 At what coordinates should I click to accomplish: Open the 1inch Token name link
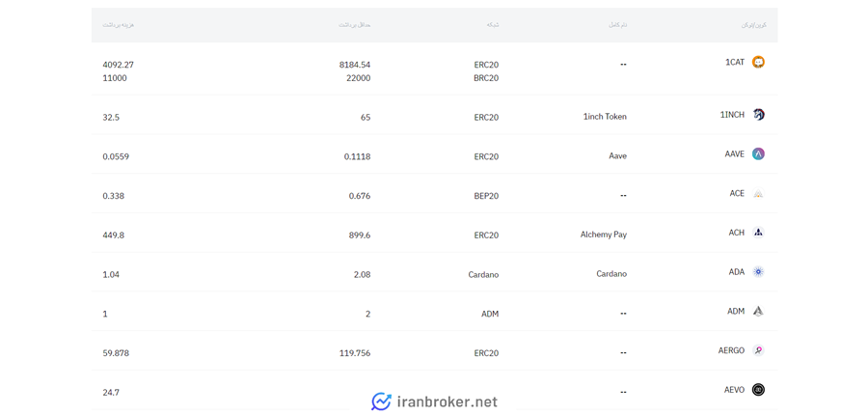click(x=605, y=117)
